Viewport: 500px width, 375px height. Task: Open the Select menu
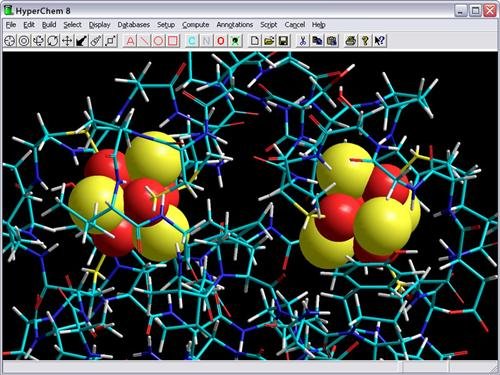coord(72,25)
